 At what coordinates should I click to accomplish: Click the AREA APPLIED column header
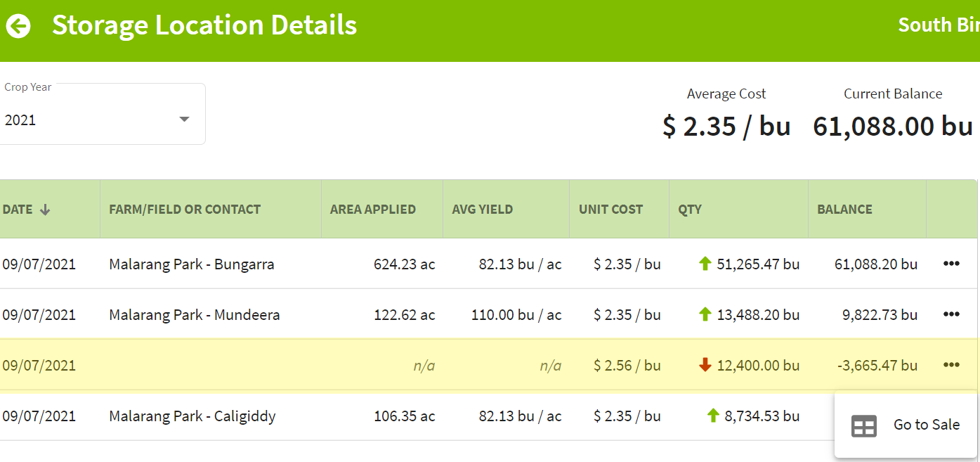373,210
